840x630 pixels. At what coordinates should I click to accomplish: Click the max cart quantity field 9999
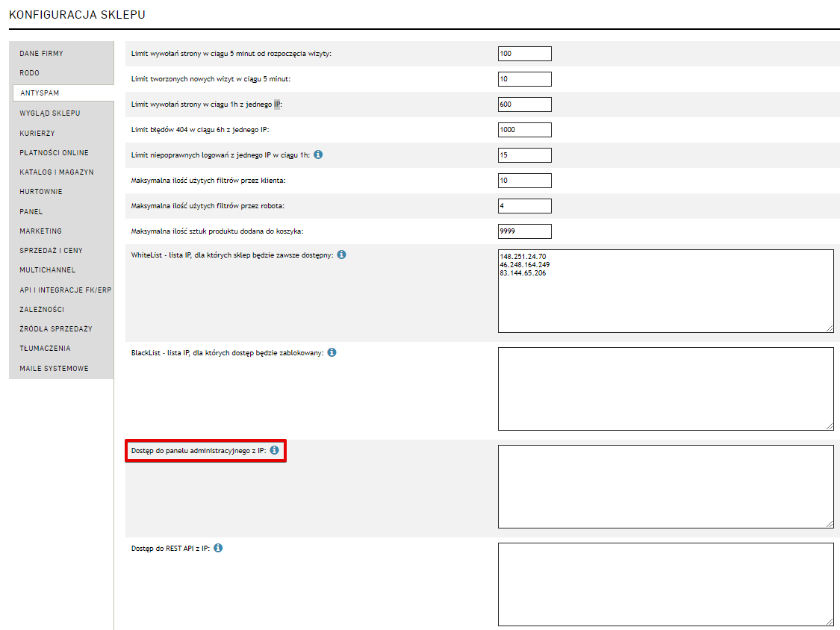524,231
